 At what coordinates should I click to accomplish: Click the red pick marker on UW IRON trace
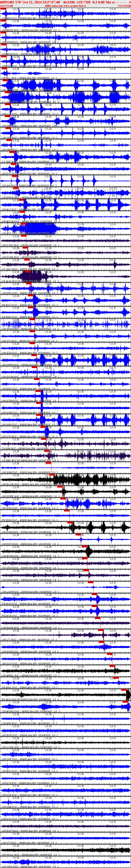84,547
